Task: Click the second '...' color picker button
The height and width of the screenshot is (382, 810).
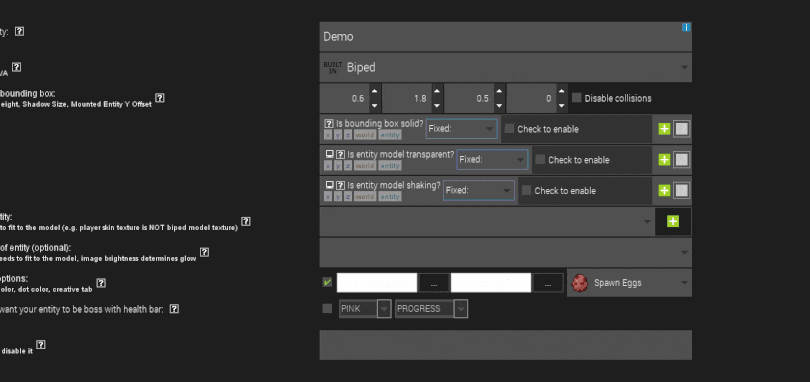Action: tap(548, 283)
